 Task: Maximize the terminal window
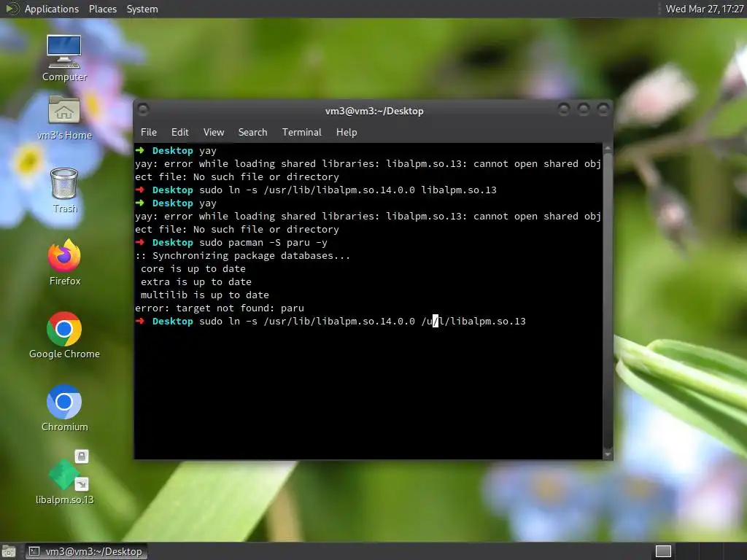(x=584, y=110)
